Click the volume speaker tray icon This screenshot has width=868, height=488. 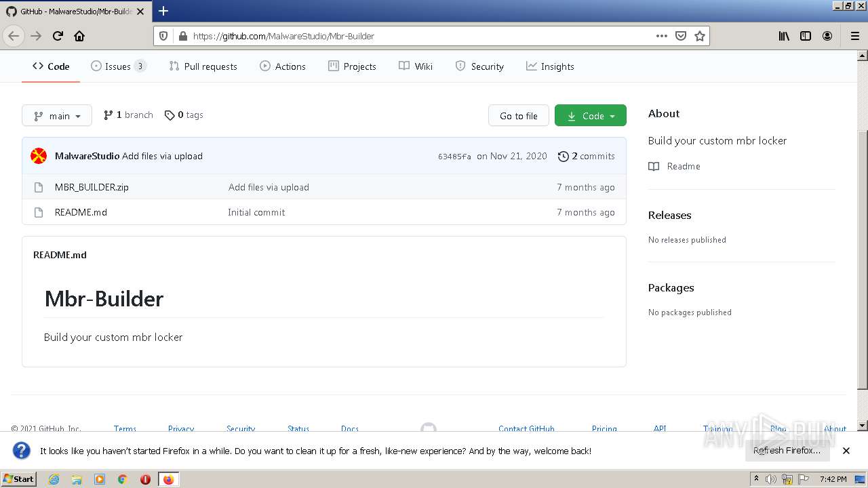771,479
